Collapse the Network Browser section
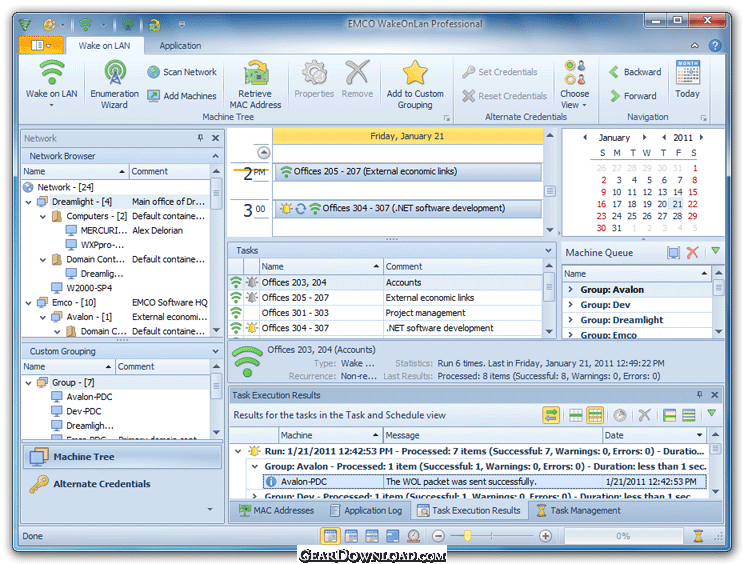The image size is (744, 564). coord(215,156)
